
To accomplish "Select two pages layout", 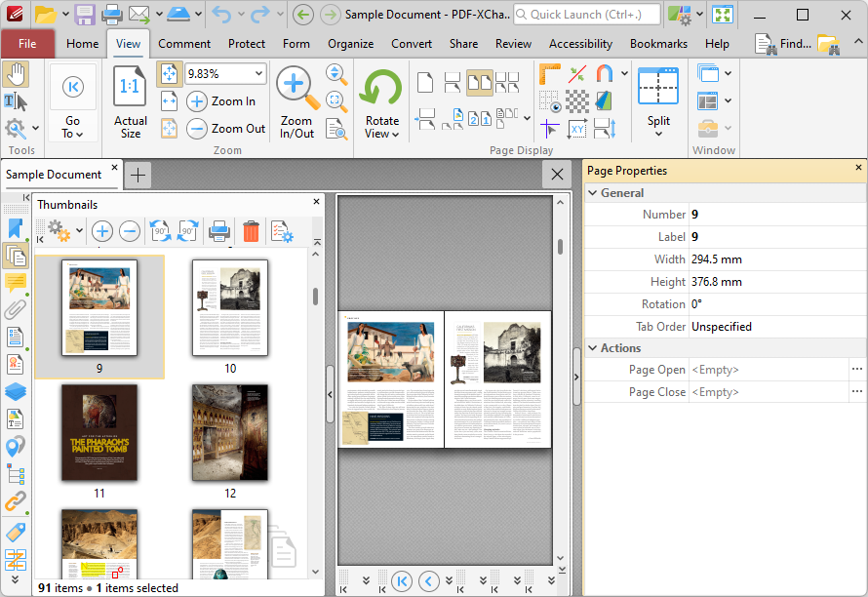I will point(480,83).
